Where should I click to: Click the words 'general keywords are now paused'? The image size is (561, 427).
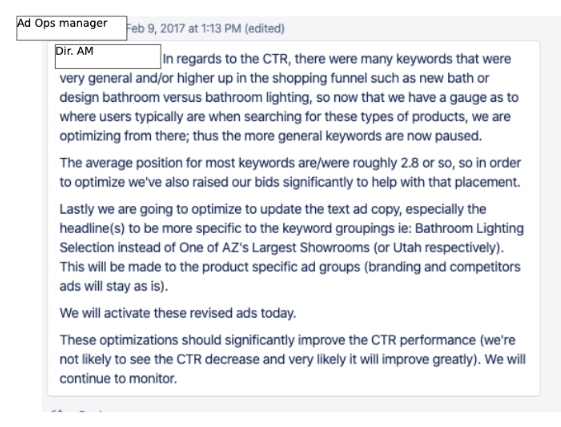(x=379, y=136)
